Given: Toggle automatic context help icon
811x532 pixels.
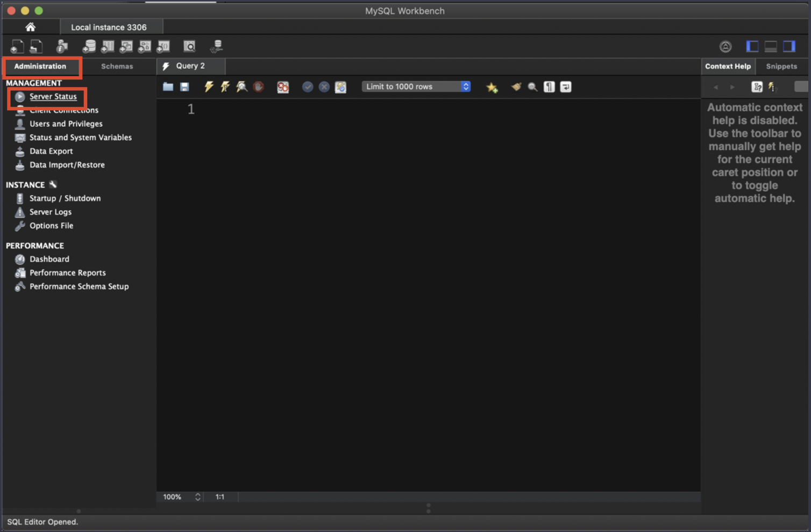Looking at the screenshot, I should coord(772,87).
